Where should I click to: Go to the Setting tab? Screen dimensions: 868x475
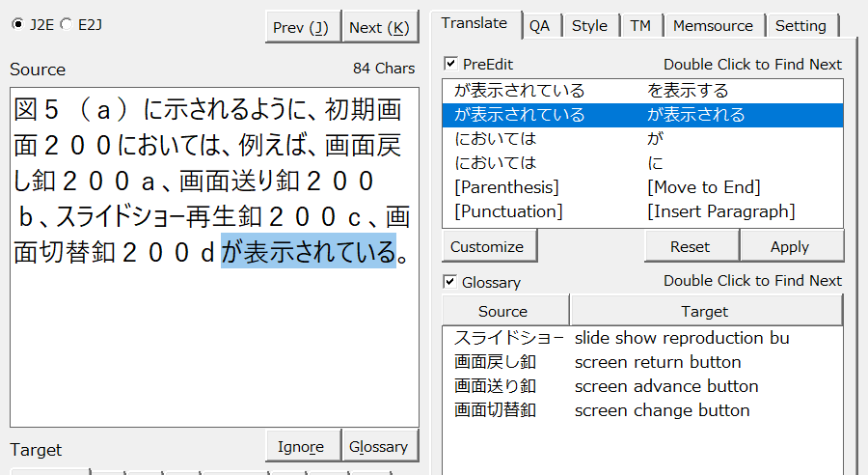[x=800, y=26]
